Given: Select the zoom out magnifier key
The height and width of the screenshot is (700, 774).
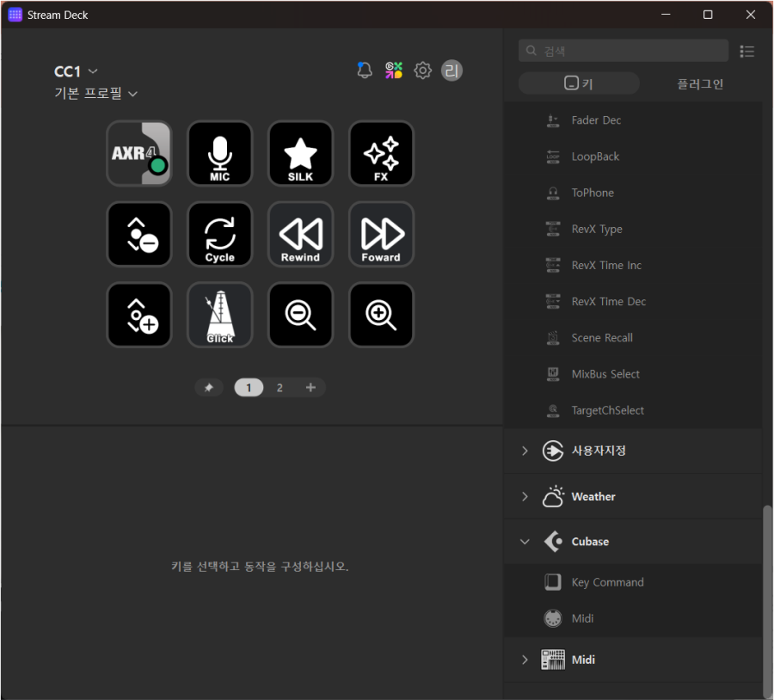Looking at the screenshot, I should pos(300,315).
